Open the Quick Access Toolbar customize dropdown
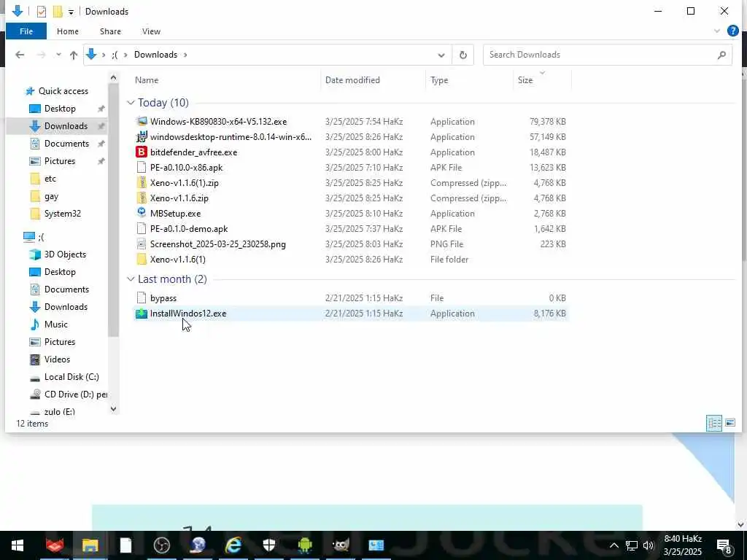This screenshot has height=560, width=747. 71,12
